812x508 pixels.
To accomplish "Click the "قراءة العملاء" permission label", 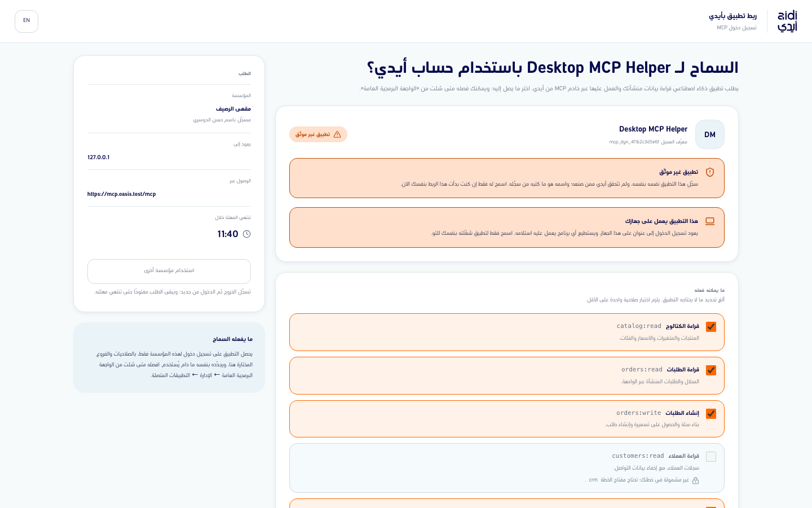I will coord(684,456).
